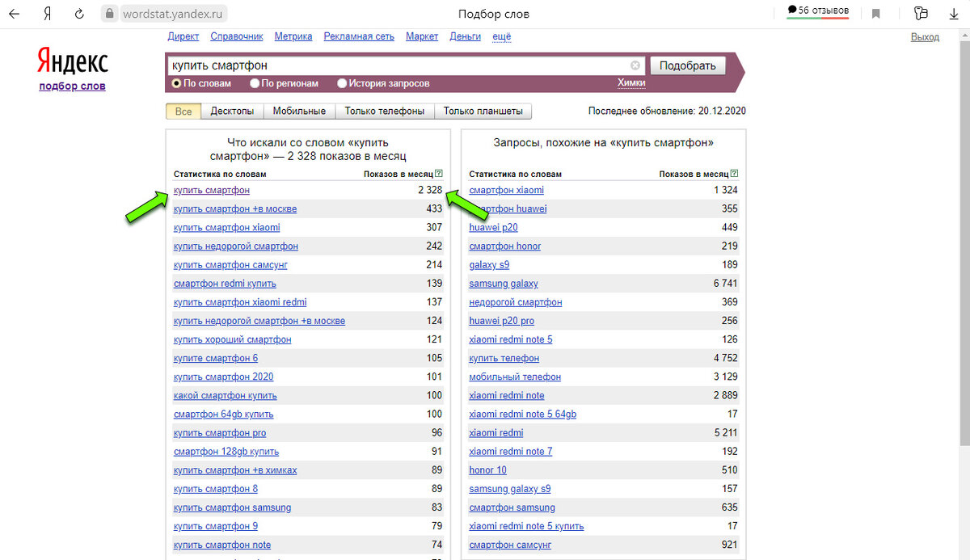Open the galaxy s9 similar query
970x560 pixels.
point(489,265)
